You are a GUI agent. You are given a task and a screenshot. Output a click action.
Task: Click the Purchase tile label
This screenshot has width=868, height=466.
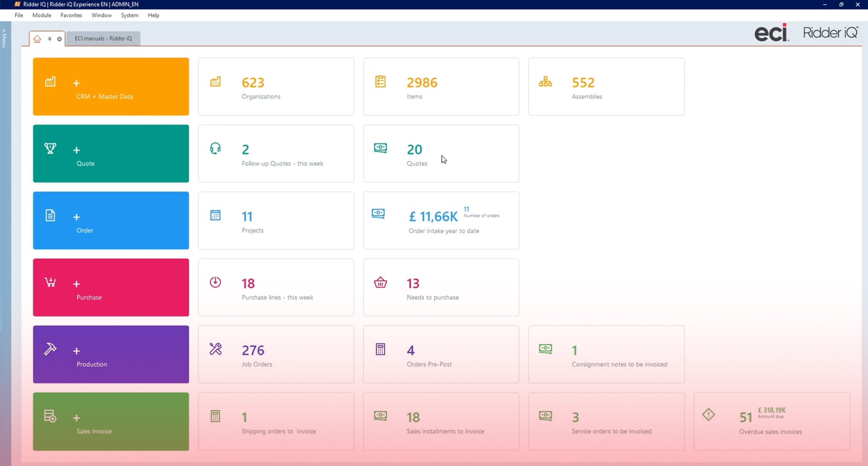tap(89, 297)
